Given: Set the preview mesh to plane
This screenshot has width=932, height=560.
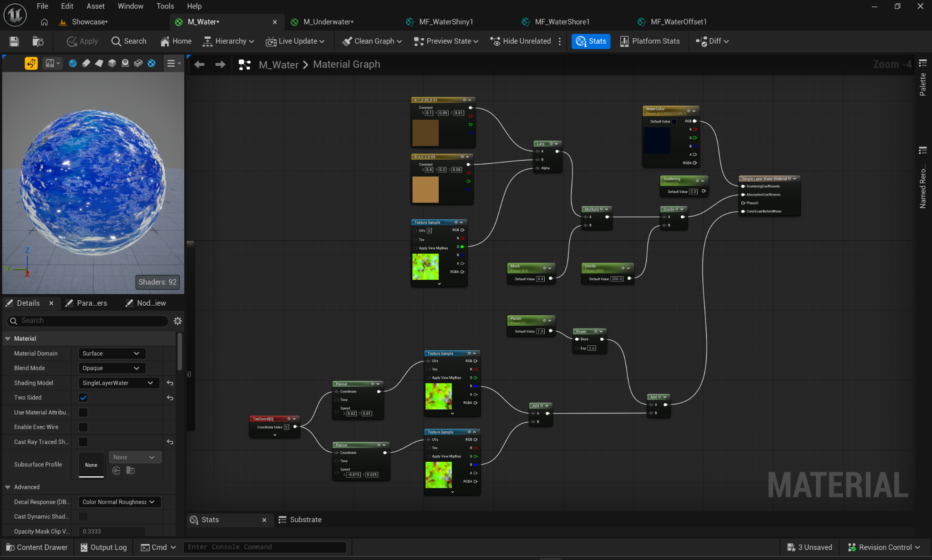Looking at the screenshot, I should tap(99, 63).
